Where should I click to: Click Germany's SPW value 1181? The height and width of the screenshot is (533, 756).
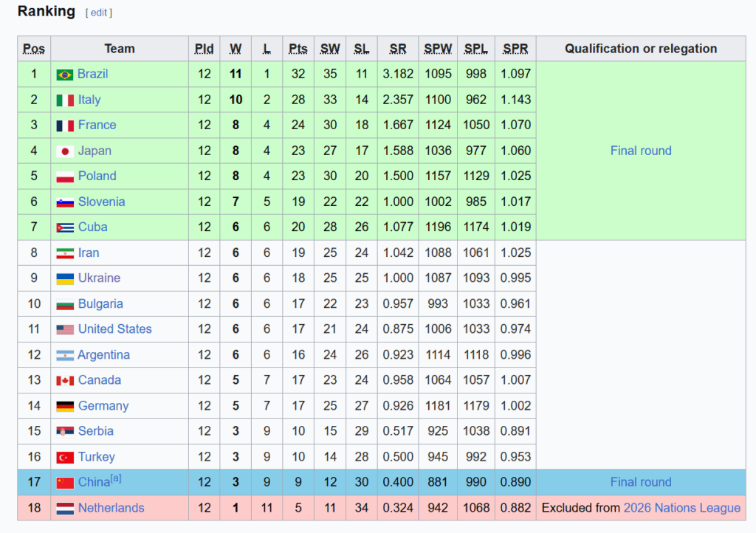click(x=438, y=406)
